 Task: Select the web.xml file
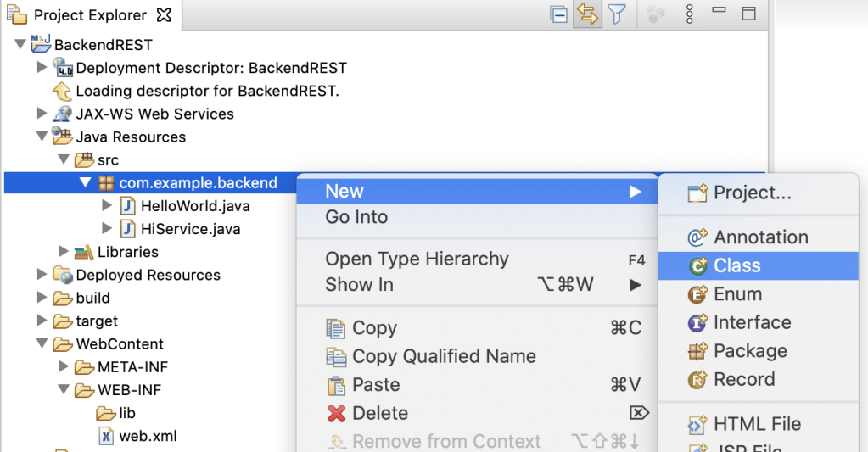coord(147,437)
